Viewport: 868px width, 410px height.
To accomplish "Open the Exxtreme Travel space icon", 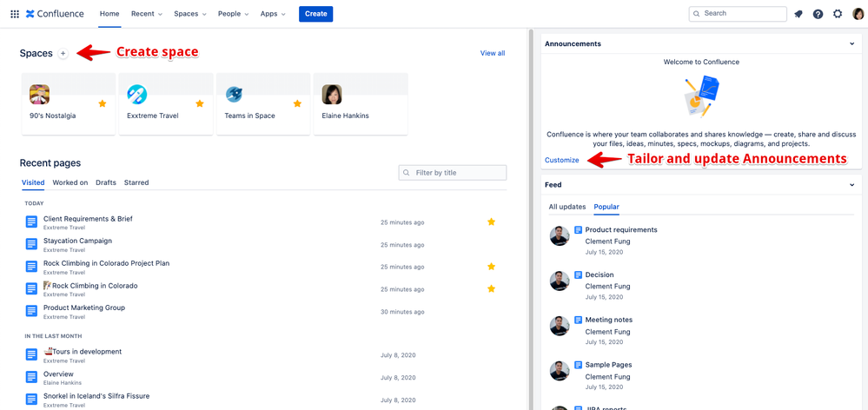I will tap(136, 95).
